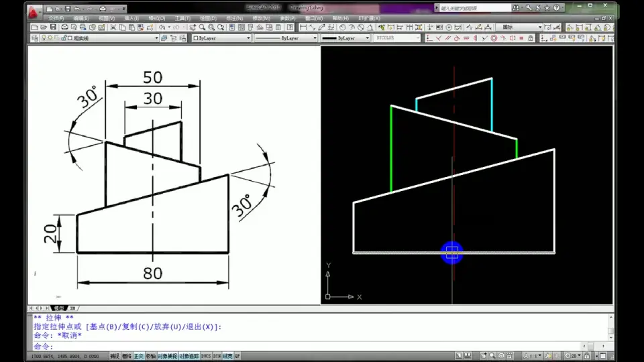Screen dimensions: 644x362
Task: Toggle Object Snap in status bar
Action: 167,356
